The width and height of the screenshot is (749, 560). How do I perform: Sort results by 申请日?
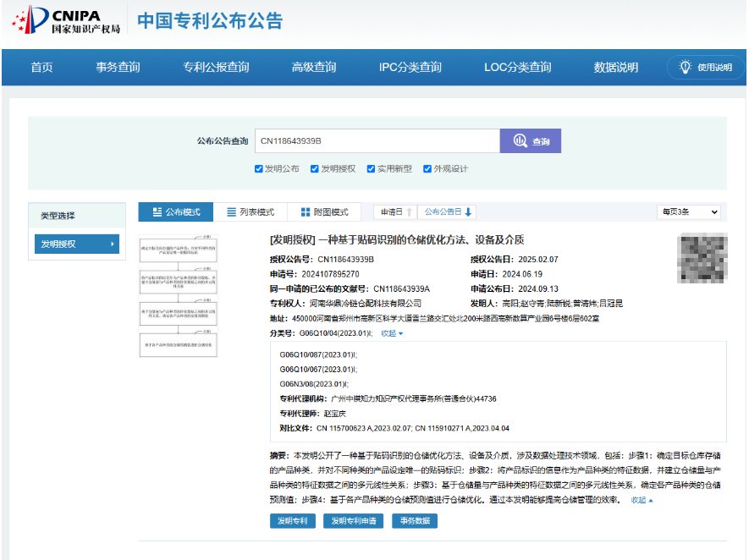(x=395, y=212)
